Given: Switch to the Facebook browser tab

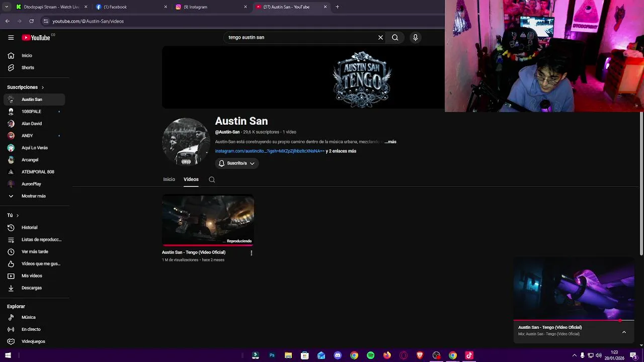Looking at the screenshot, I should tap(131, 7).
